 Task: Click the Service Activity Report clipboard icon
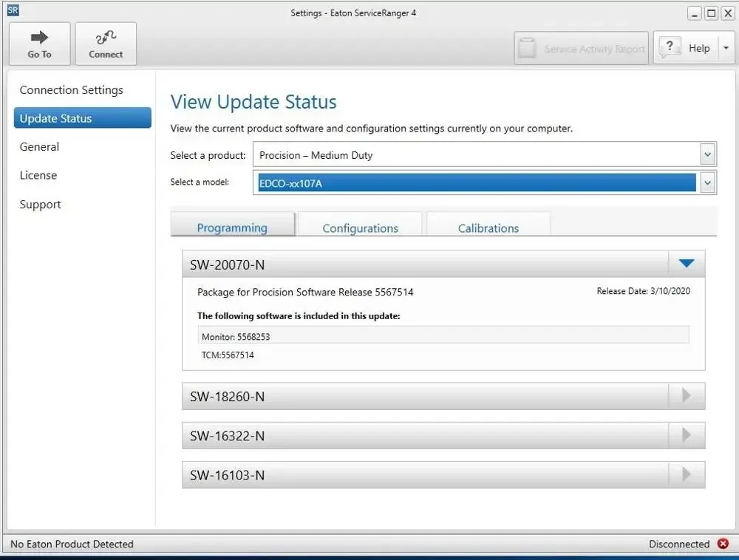[x=527, y=48]
